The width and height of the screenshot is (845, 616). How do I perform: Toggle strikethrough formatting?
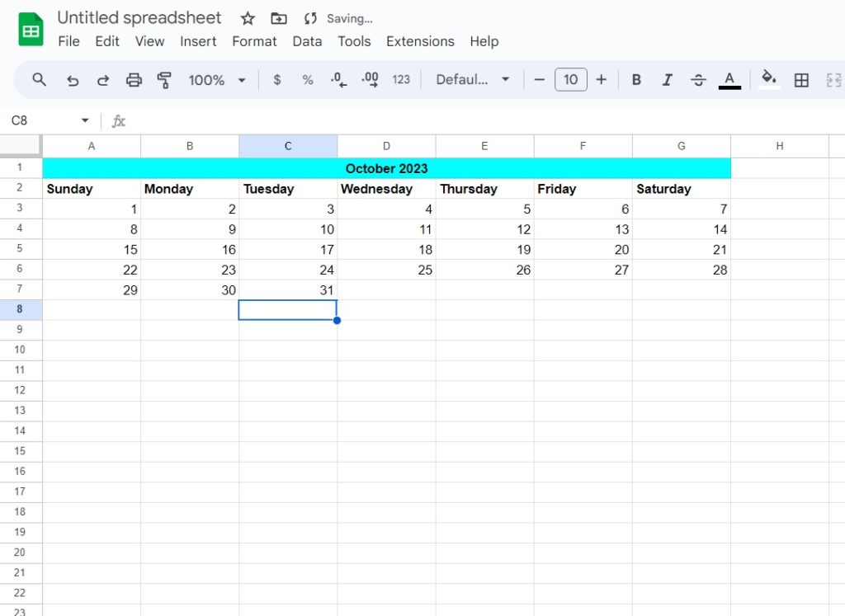(698, 80)
